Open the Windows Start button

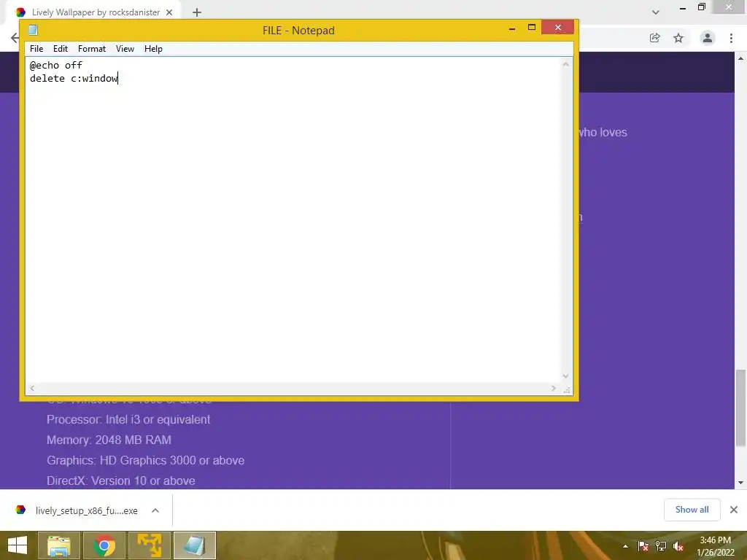(x=18, y=545)
